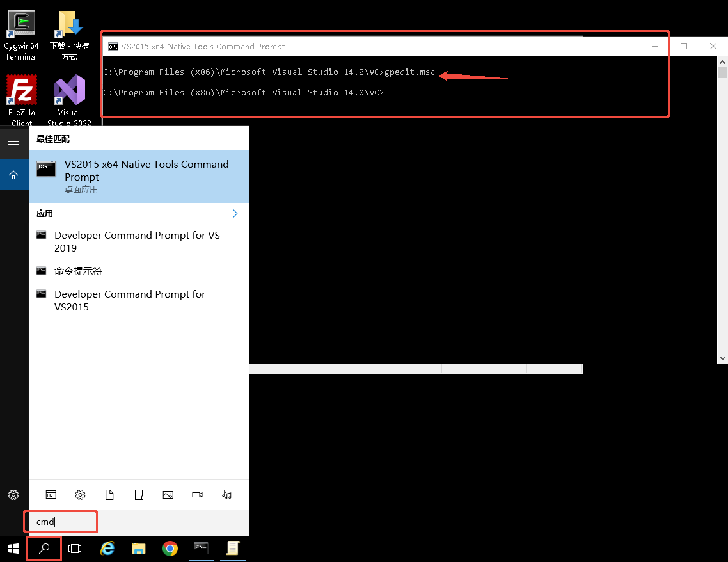728x562 pixels.
Task: Open the 下载 shortcut folder on desktop
Action: [x=70, y=36]
